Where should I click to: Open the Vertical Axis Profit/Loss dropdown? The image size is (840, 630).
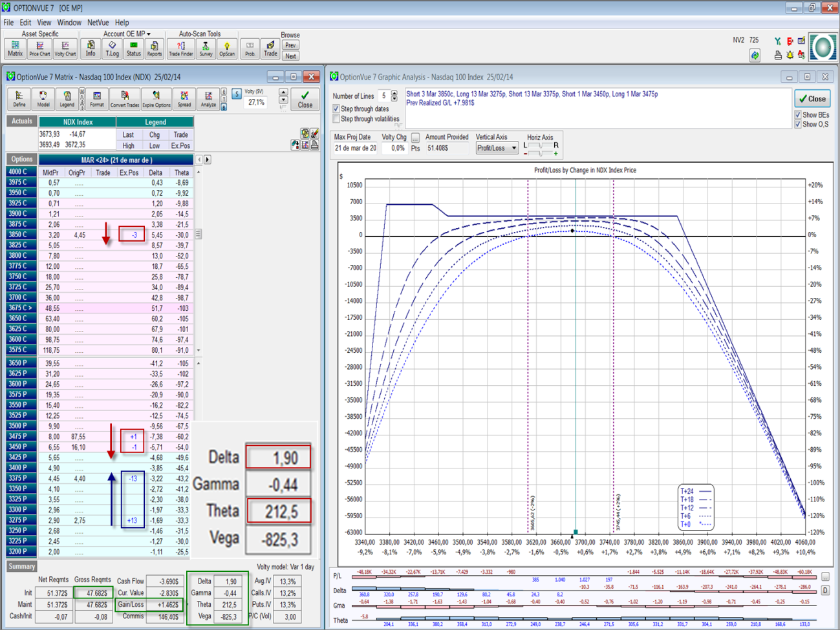coord(497,148)
